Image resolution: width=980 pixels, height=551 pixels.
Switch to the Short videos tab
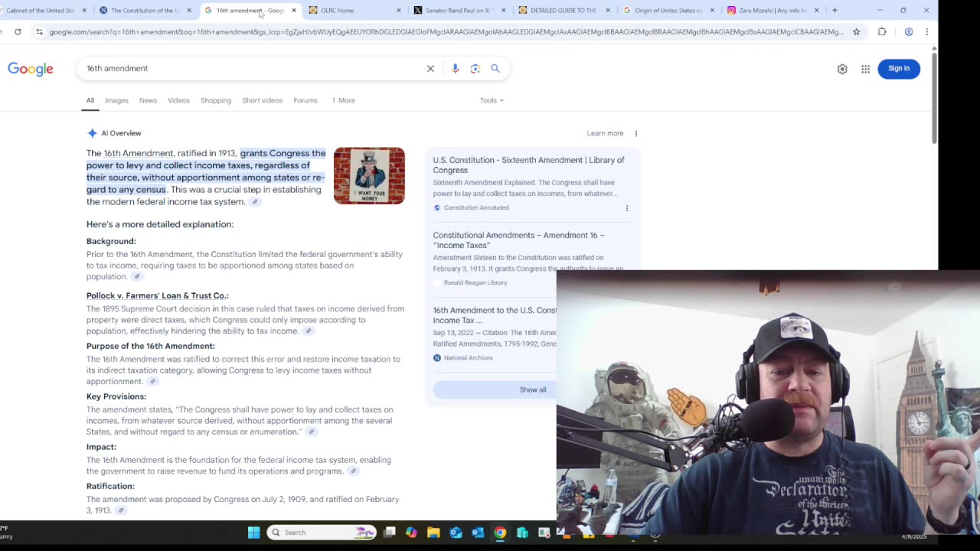coord(262,100)
